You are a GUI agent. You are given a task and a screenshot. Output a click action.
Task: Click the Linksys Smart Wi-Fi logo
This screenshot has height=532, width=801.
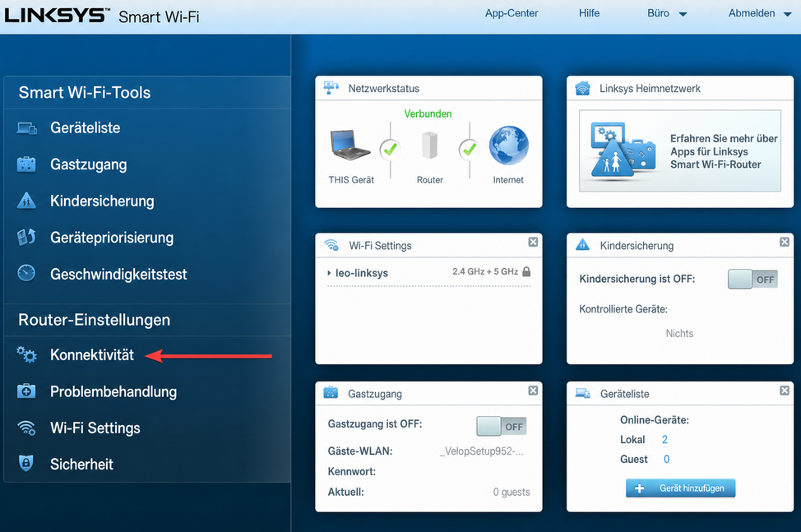102,16
